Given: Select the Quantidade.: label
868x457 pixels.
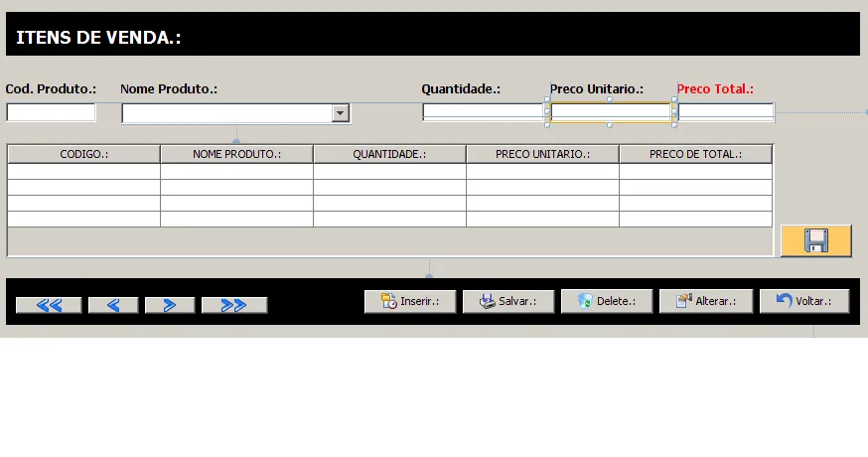Looking at the screenshot, I should (461, 89).
